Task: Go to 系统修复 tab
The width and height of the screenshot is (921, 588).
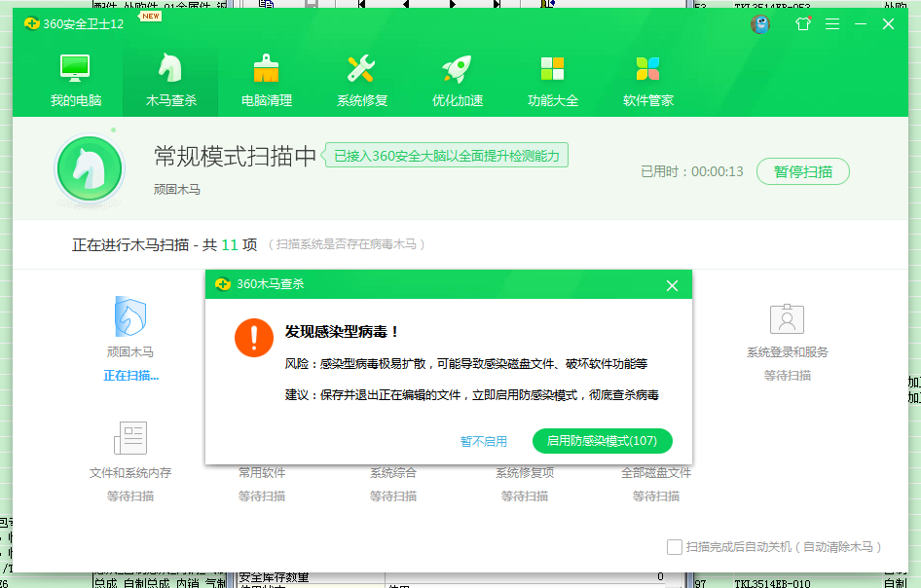Action: point(362,81)
